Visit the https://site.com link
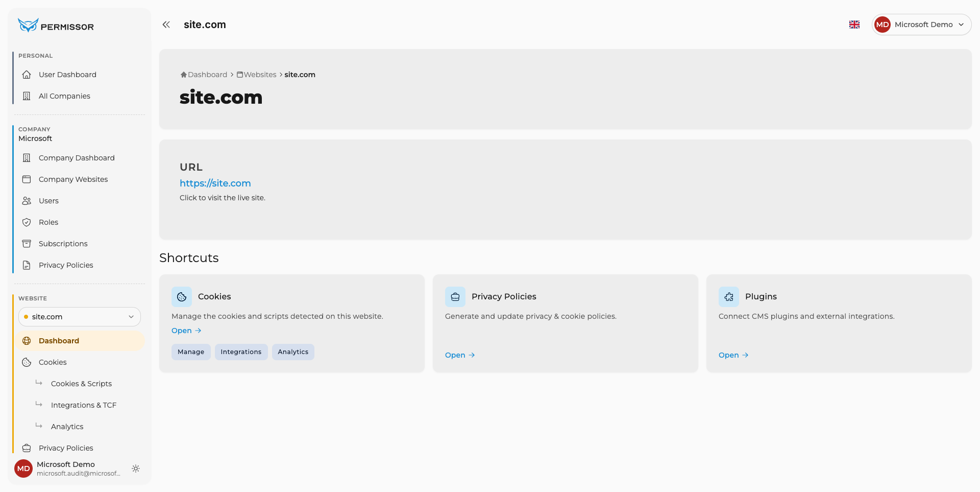The width and height of the screenshot is (980, 492). point(215,183)
